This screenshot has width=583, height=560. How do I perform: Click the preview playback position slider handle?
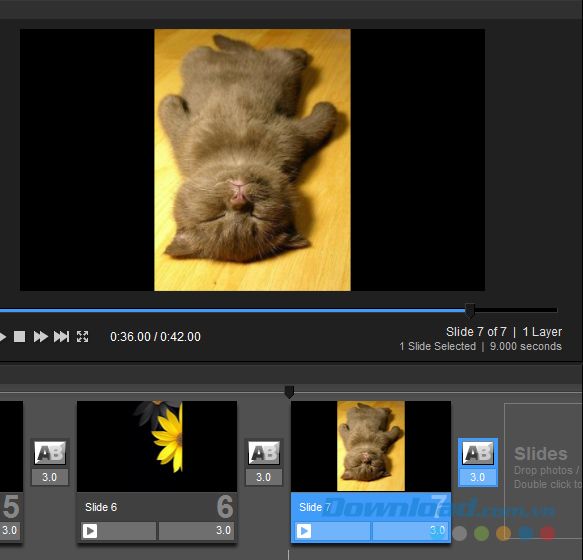click(470, 310)
